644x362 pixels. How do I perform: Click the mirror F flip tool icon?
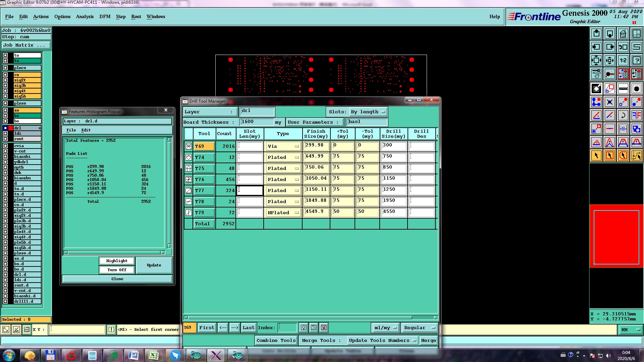[x=636, y=115]
